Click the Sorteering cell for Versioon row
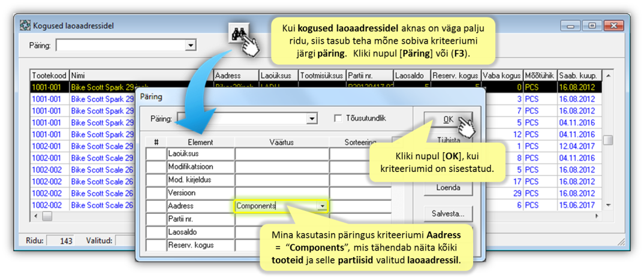Viewport: 644px width, 278px height. tap(360, 193)
